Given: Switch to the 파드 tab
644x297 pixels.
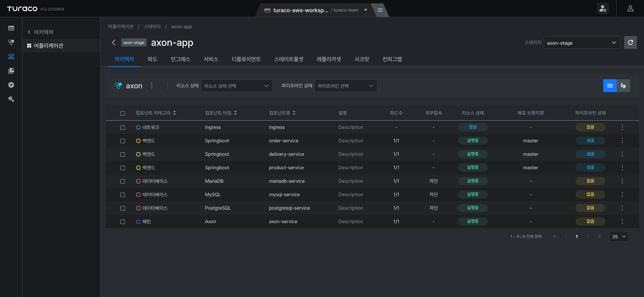Looking at the screenshot, I should (152, 59).
